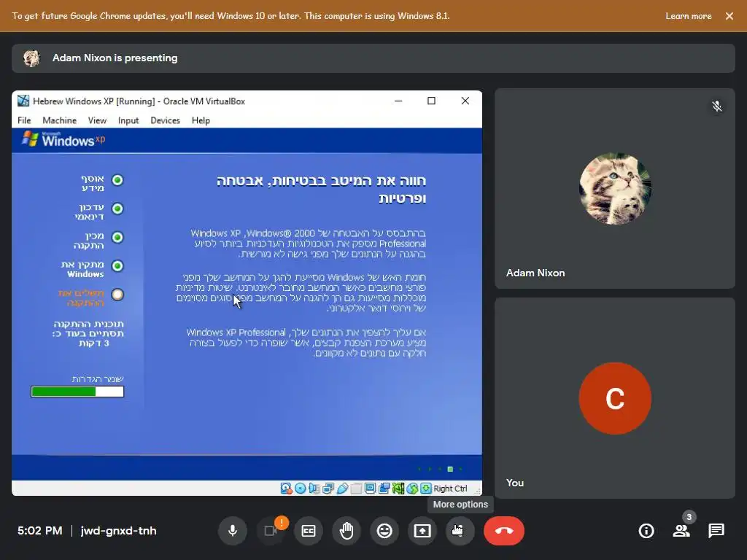747x560 pixels.
Task: Open emoji reactions button
Action: pos(384,531)
